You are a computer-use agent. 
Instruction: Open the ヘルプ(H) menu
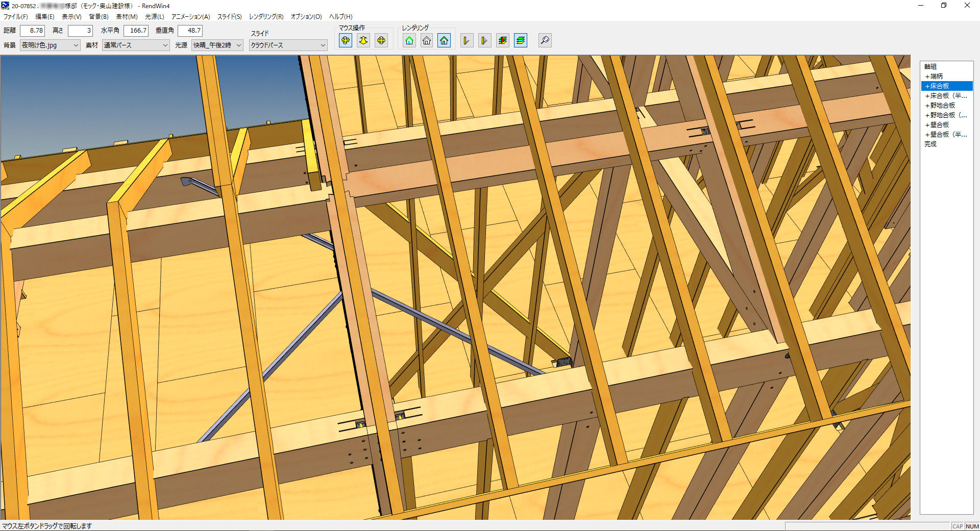[341, 17]
